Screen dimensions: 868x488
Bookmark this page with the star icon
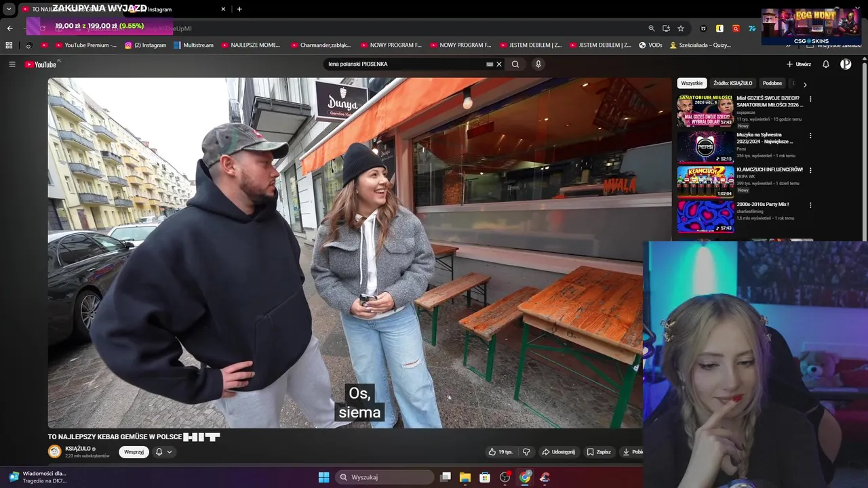(681, 28)
